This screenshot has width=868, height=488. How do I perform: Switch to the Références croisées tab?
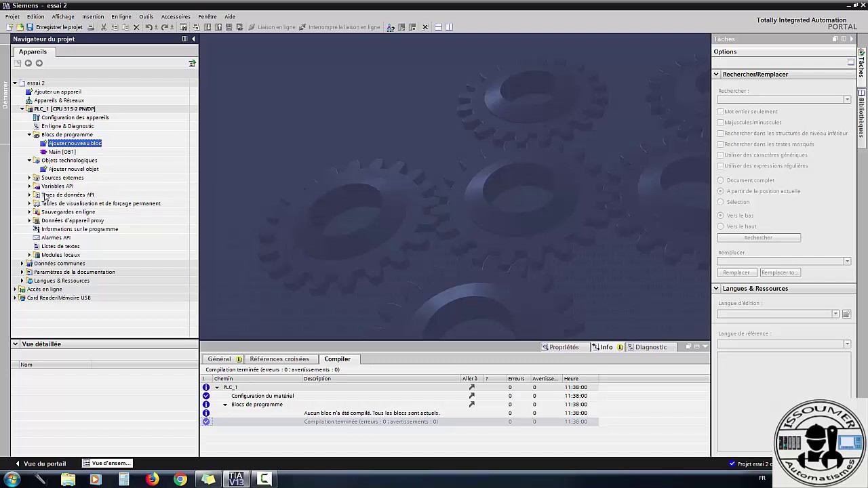coord(279,359)
